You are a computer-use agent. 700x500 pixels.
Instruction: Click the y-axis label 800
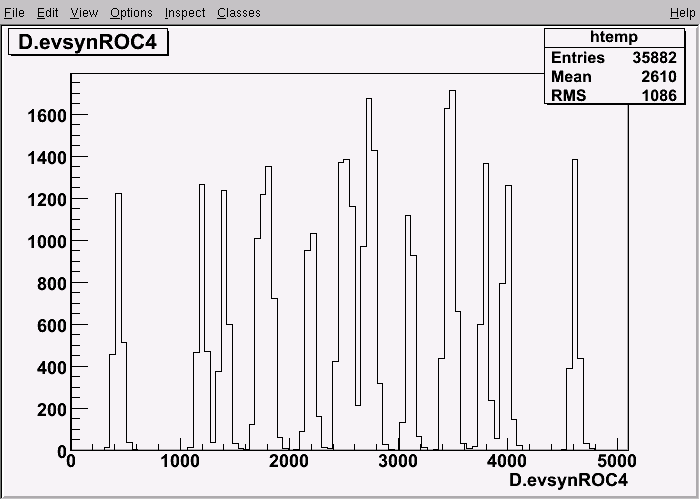[52, 284]
